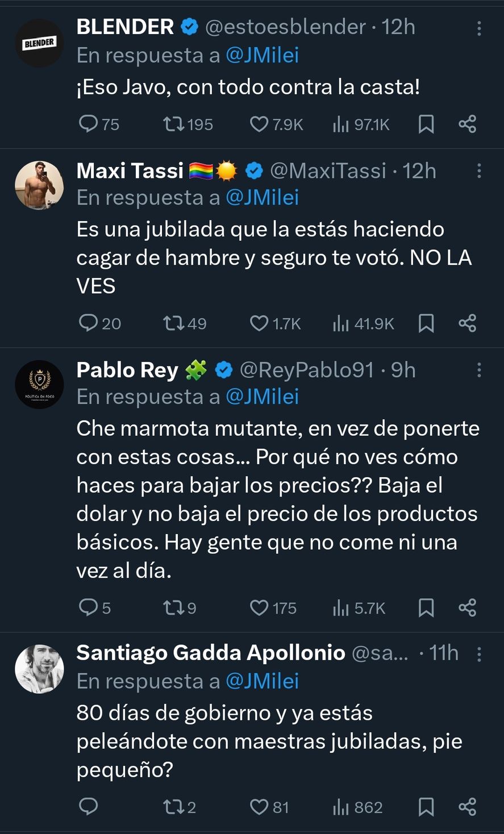The image size is (504, 834).
Task: Like BLENDER's tweet with 7.9K likes
Action: coord(259,124)
